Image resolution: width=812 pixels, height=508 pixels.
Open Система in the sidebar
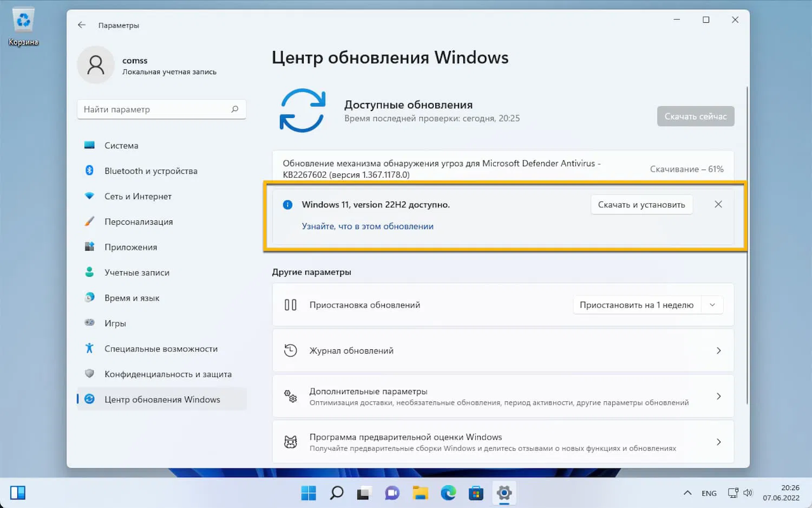tap(162, 146)
